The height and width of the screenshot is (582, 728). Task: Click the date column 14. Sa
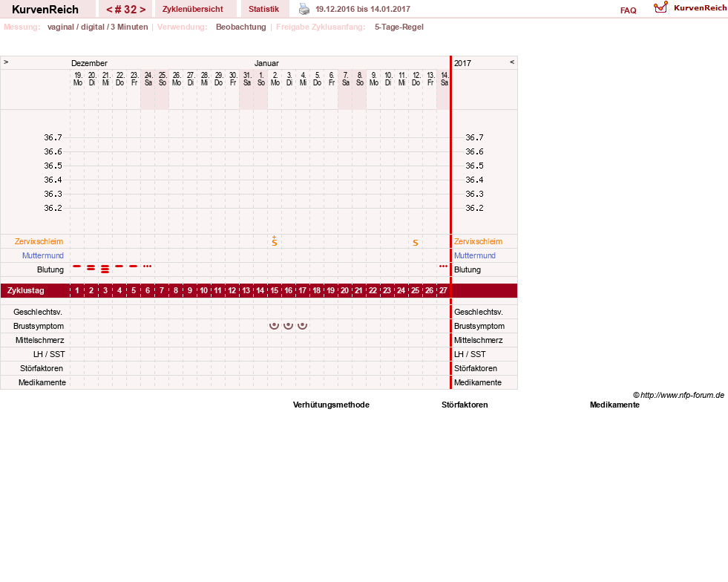tap(445, 79)
